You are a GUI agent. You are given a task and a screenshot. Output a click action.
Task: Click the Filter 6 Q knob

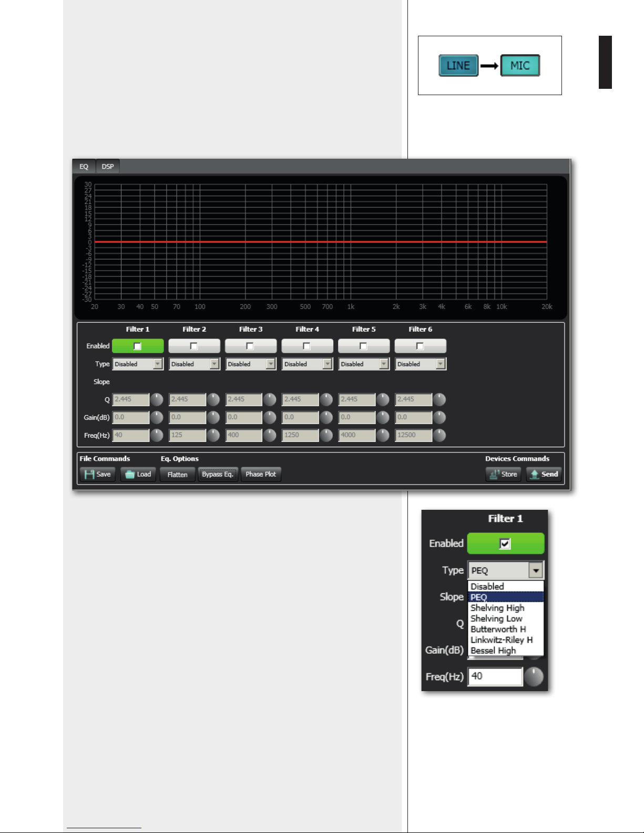pos(439,399)
